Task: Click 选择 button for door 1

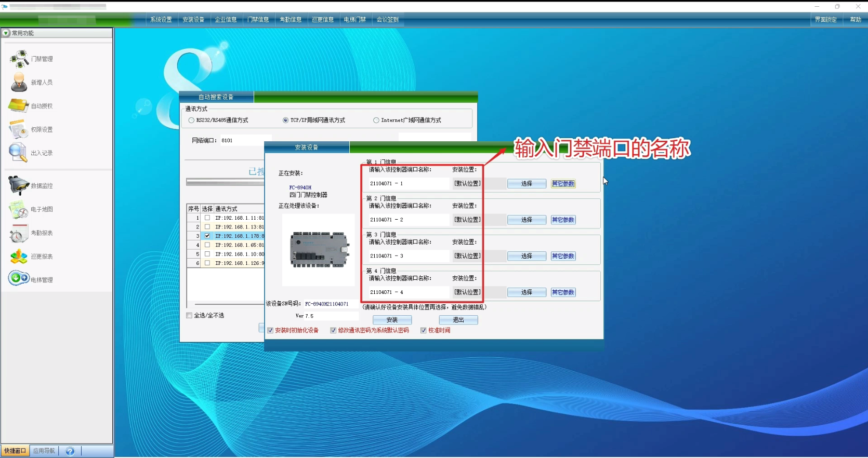Action: [x=527, y=184]
